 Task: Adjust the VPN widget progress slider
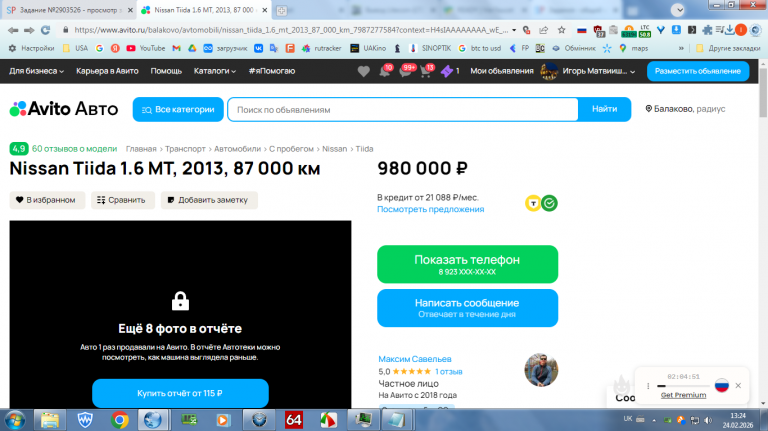[x=683, y=386]
